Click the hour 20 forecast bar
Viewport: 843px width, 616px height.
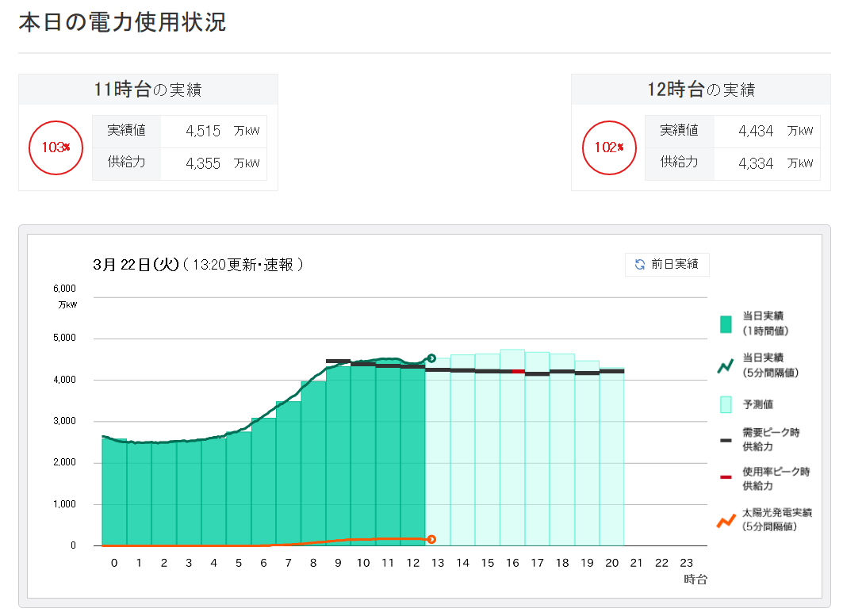click(x=611, y=457)
